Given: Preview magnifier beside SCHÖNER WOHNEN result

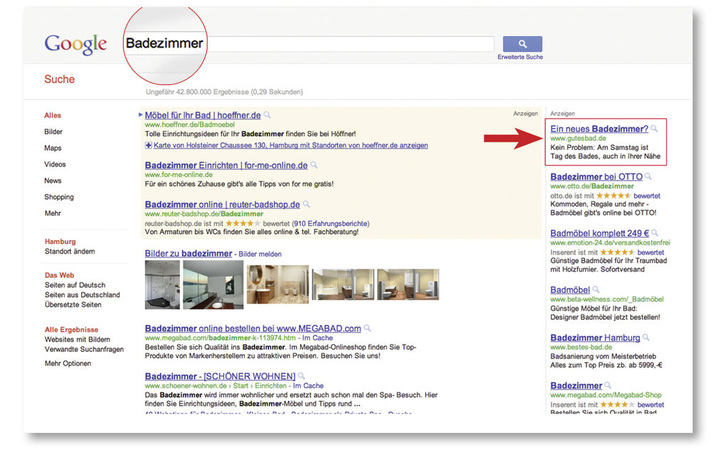Looking at the screenshot, I should point(301,375).
